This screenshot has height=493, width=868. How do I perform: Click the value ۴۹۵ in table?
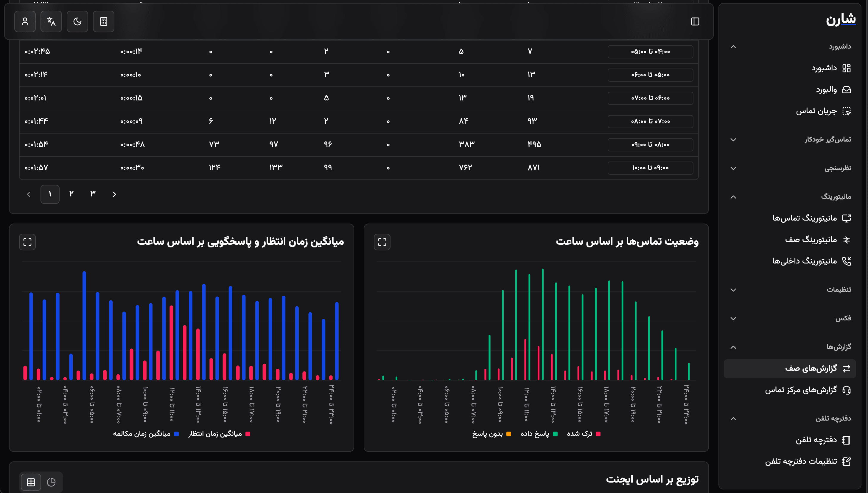534,144
